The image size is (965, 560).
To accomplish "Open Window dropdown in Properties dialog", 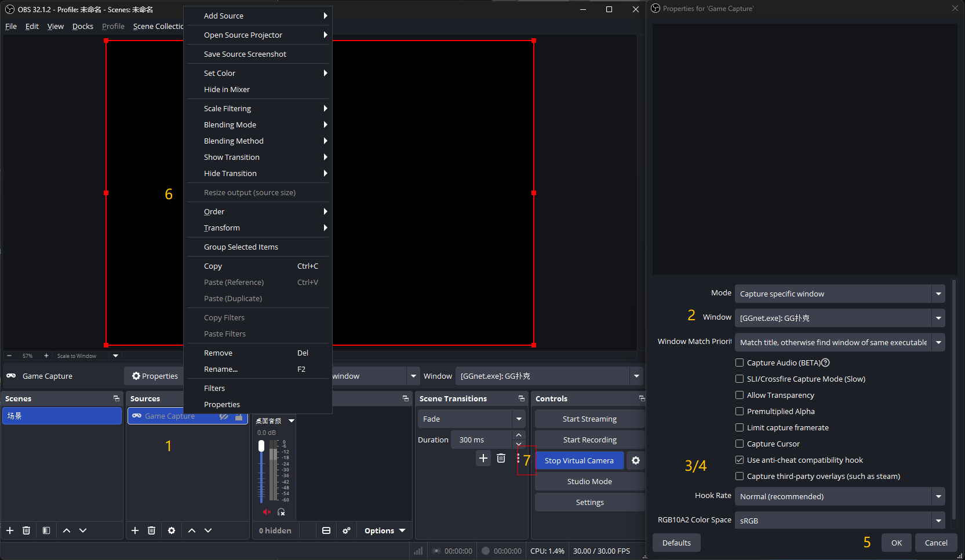I will coord(840,318).
